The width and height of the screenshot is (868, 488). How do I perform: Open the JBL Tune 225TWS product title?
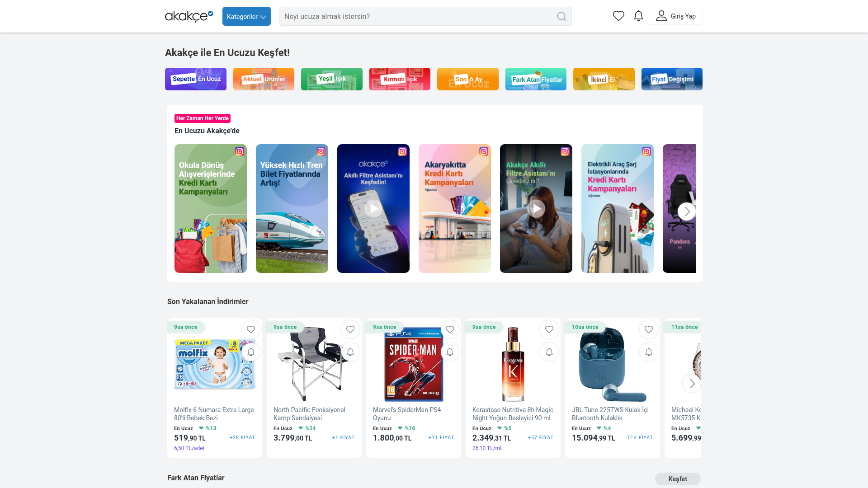610,414
